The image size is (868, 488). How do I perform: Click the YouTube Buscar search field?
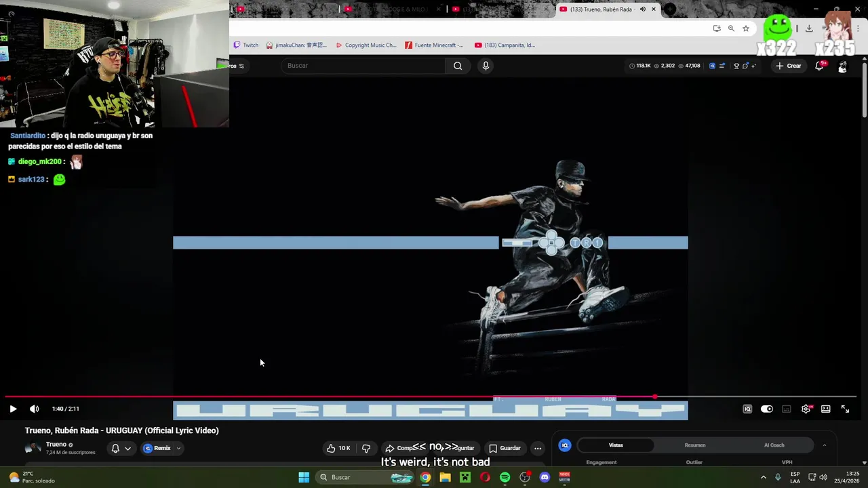[x=363, y=66]
